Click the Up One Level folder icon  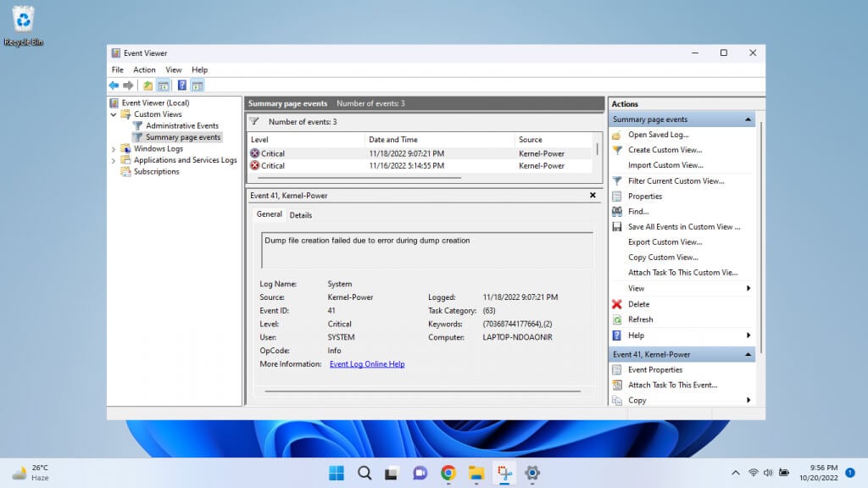click(148, 86)
